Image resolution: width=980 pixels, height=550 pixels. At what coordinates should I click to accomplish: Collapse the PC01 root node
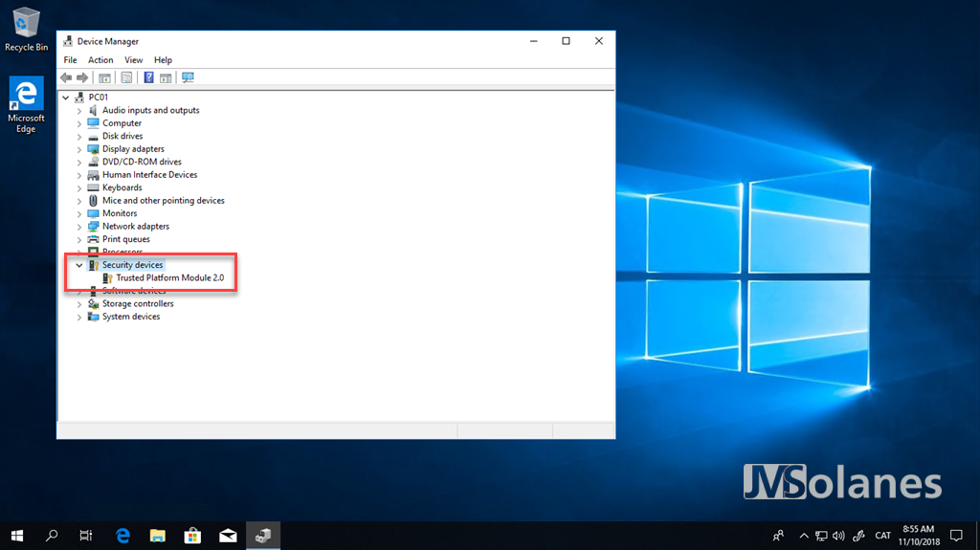(x=66, y=98)
